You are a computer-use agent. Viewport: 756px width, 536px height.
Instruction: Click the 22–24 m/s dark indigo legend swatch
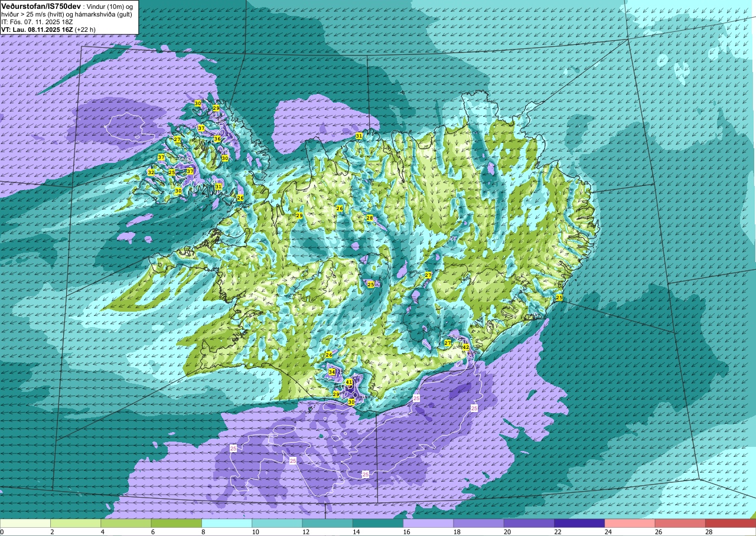pyautogui.click(x=579, y=523)
